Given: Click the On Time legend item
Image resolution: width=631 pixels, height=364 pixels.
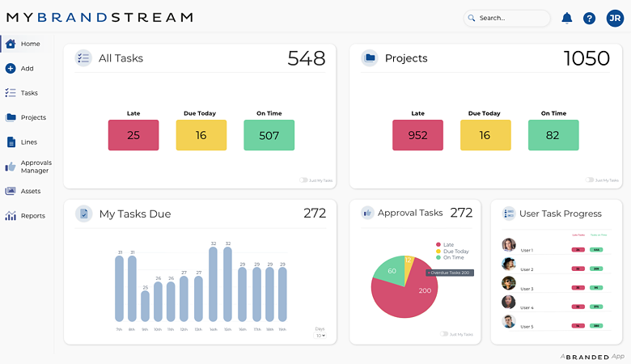Looking at the screenshot, I should 451,257.
